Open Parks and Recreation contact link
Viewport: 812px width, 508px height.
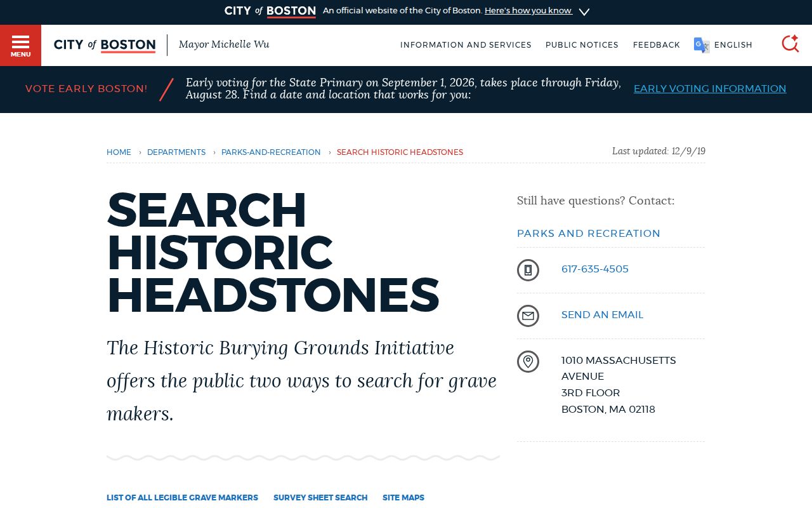click(589, 234)
